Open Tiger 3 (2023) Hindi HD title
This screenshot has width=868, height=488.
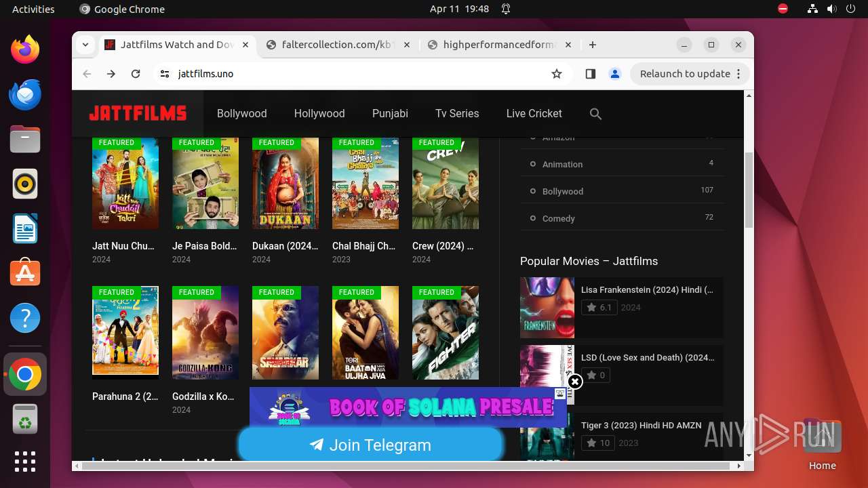(641, 425)
